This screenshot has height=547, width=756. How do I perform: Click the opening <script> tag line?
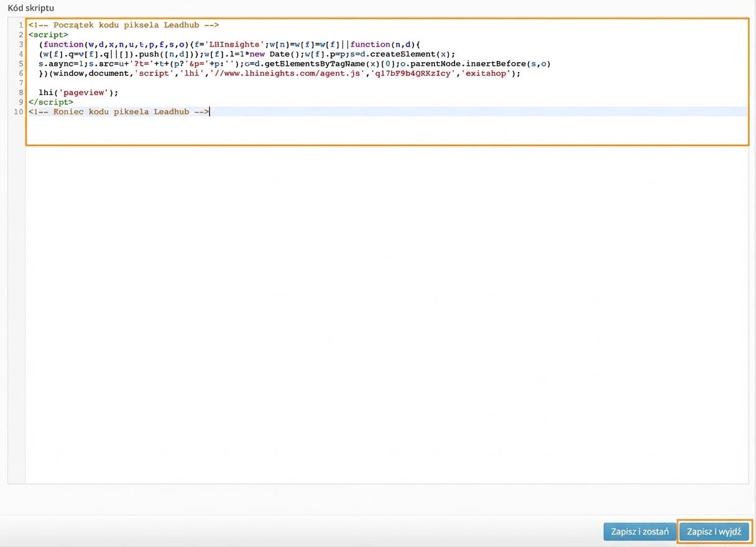48,35
